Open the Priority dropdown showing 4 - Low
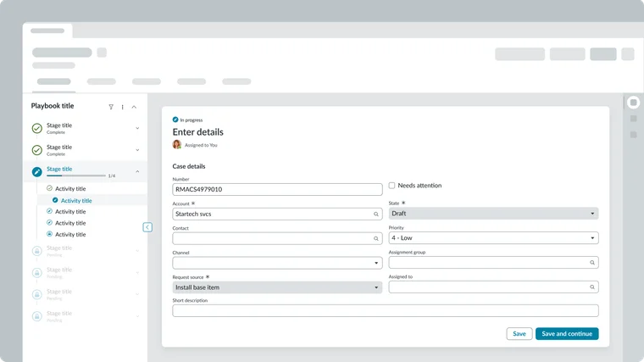Viewport: 644px width, 362px height. tap(493, 238)
